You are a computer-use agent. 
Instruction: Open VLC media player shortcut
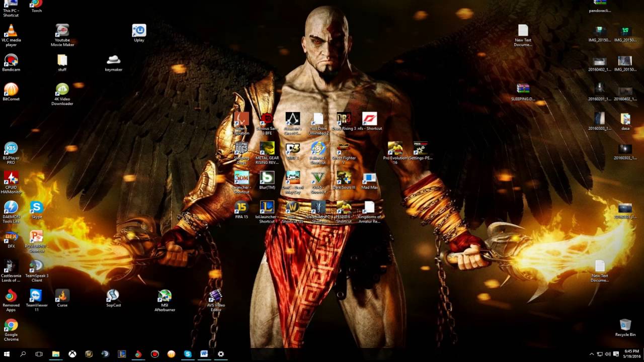tap(11, 35)
